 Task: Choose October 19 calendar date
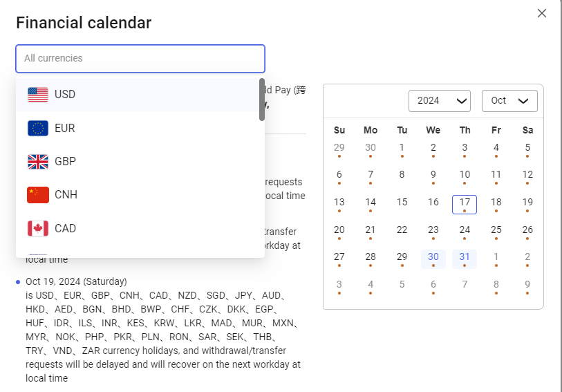tap(527, 203)
